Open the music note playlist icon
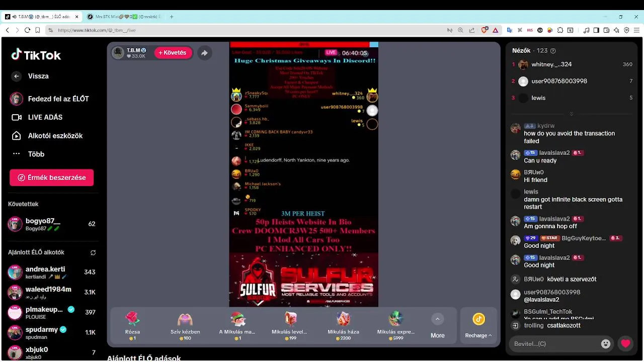 587,30
